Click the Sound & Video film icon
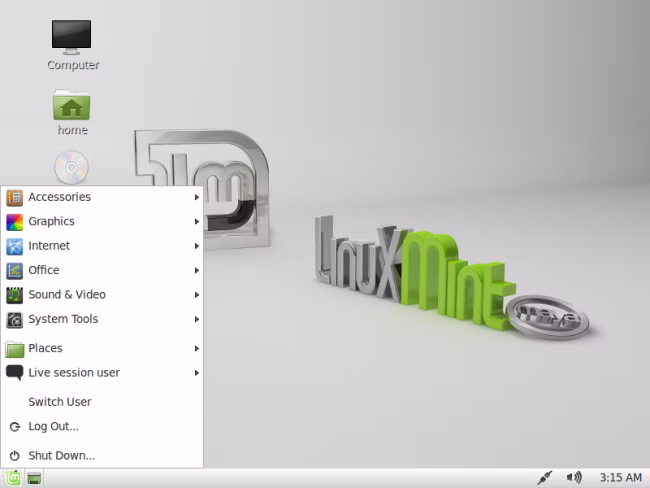Screen dimensions: 650x488 (x=15, y=295)
